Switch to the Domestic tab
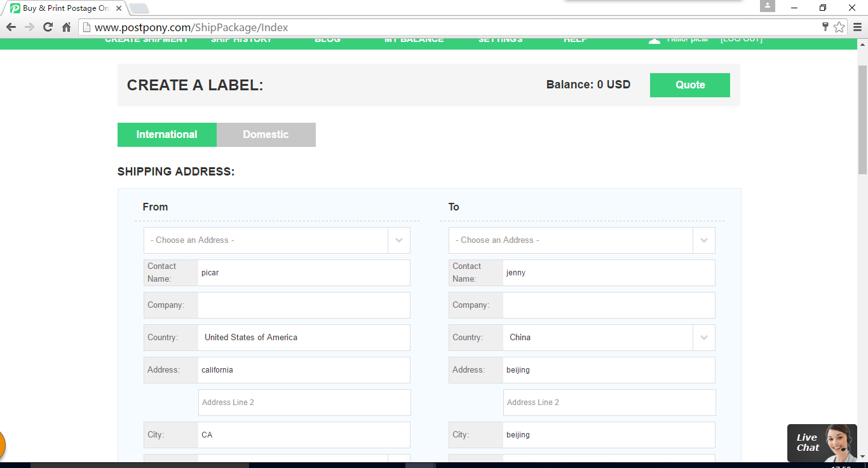 click(x=266, y=135)
